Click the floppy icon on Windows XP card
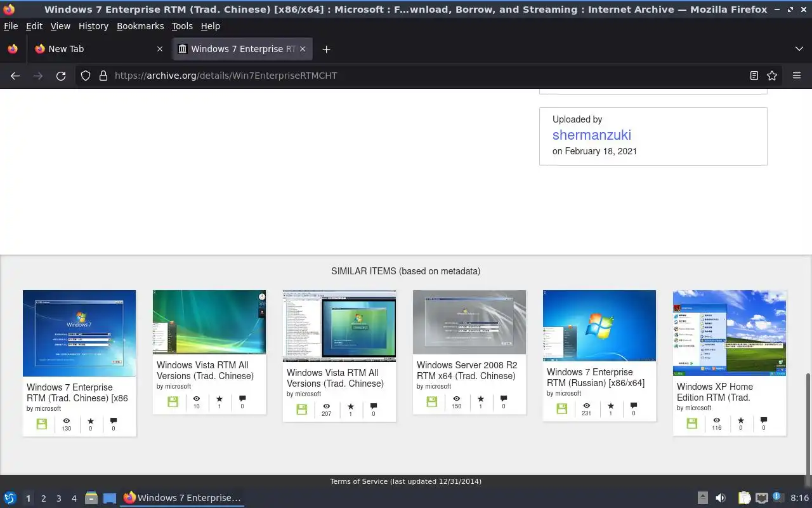The image size is (812, 508). click(x=692, y=424)
